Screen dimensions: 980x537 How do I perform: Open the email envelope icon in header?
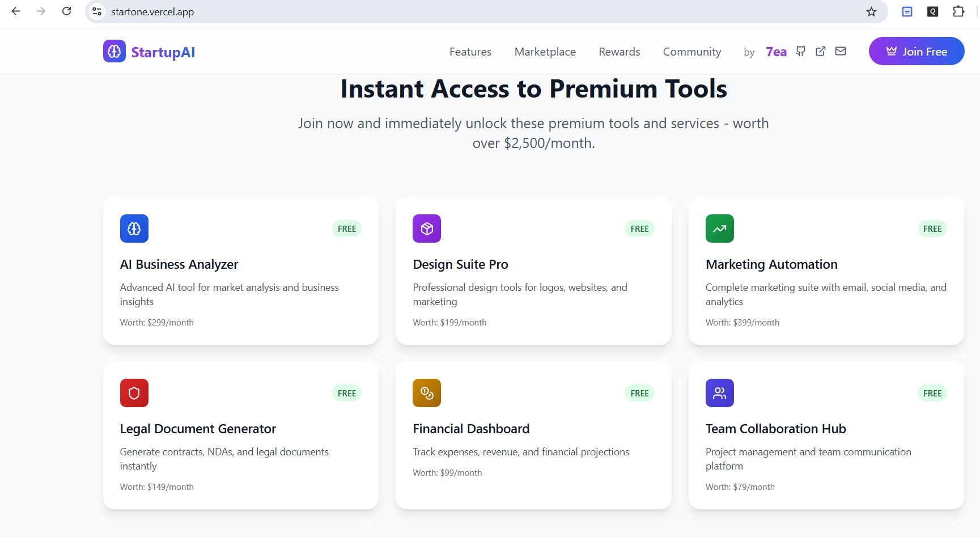pos(840,51)
